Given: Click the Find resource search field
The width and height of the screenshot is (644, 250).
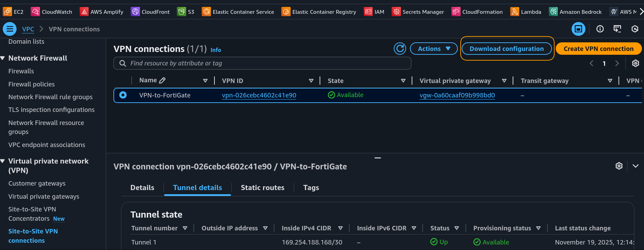Looking at the screenshot, I should pyautogui.click(x=262, y=63).
